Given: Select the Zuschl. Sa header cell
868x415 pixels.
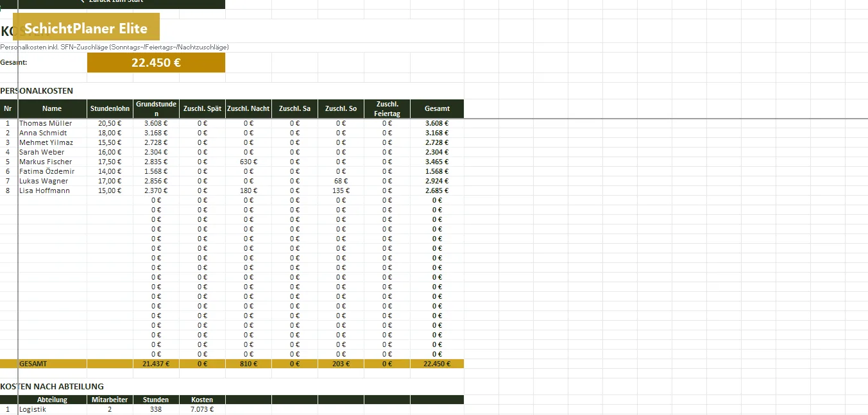Looking at the screenshot, I should [294, 109].
